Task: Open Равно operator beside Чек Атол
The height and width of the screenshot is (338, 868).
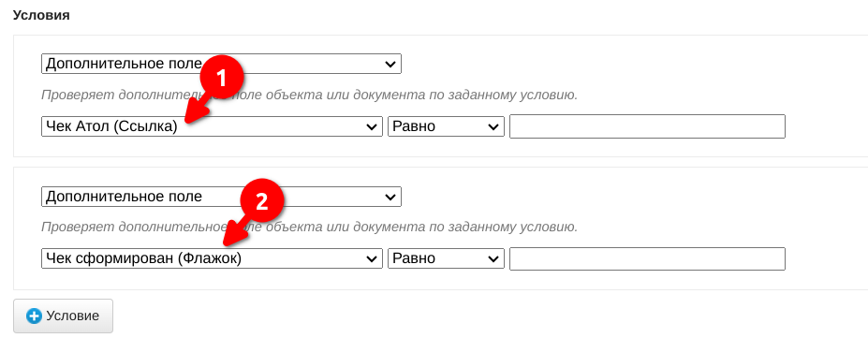Action: pos(447,126)
